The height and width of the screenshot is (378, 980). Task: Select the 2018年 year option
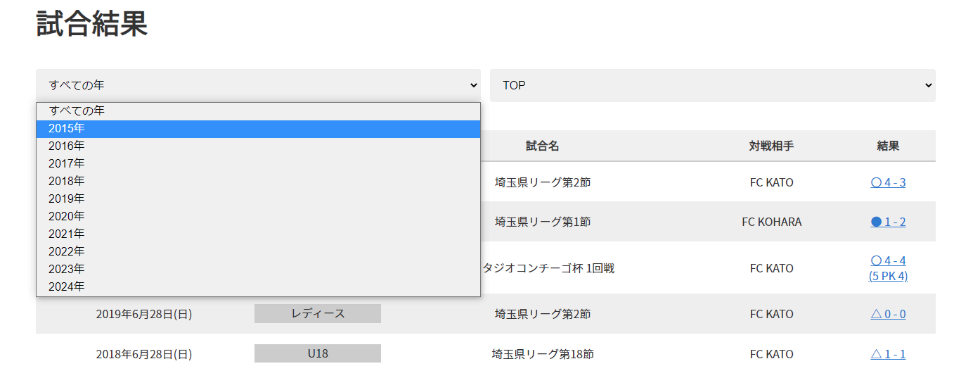[x=258, y=182]
